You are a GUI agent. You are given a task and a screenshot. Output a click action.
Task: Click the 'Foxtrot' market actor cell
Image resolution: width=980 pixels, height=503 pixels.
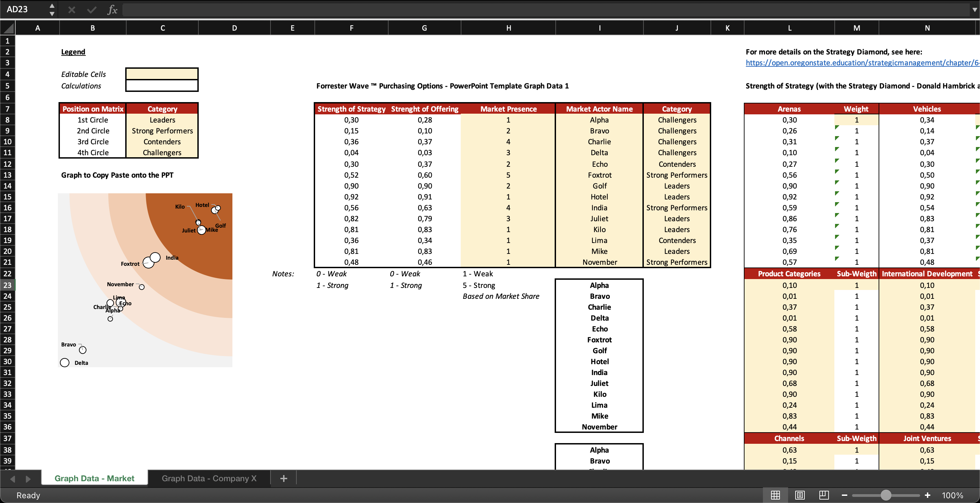[x=599, y=175]
